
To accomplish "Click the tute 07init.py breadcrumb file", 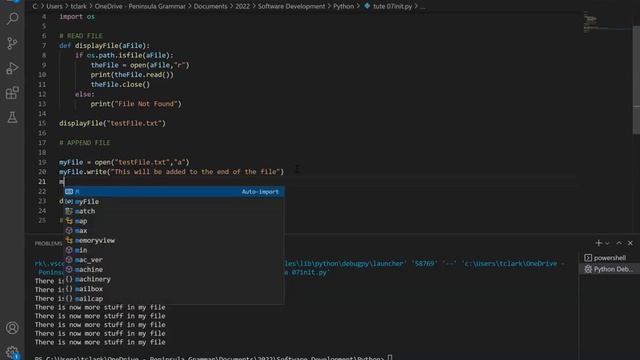I will tap(388, 6).
